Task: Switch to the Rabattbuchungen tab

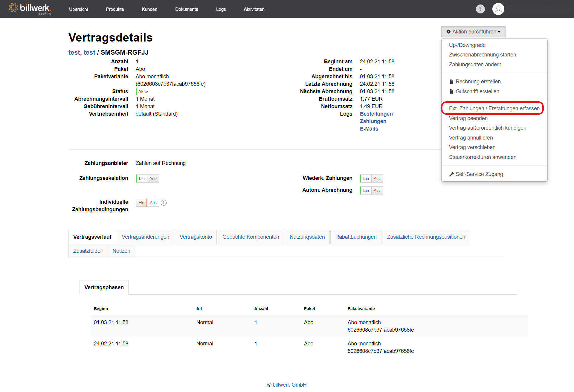Action: (356, 237)
